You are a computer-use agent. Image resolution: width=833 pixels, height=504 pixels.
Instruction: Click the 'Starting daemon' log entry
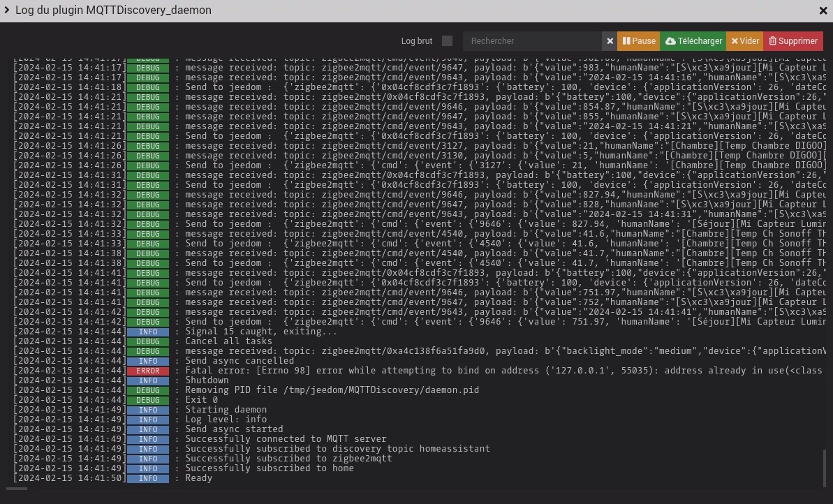pos(226,410)
